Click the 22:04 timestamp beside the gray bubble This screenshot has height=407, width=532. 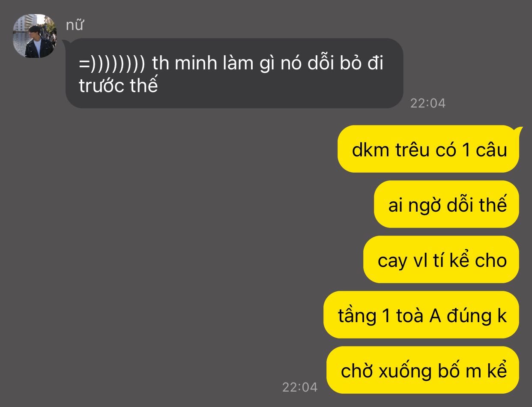[428, 103]
